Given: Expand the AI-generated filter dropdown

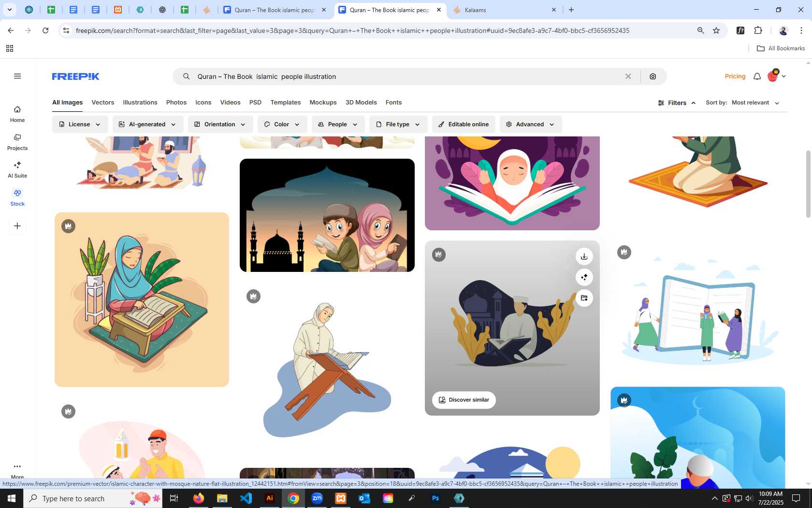Looking at the screenshot, I should coord(147,124).
